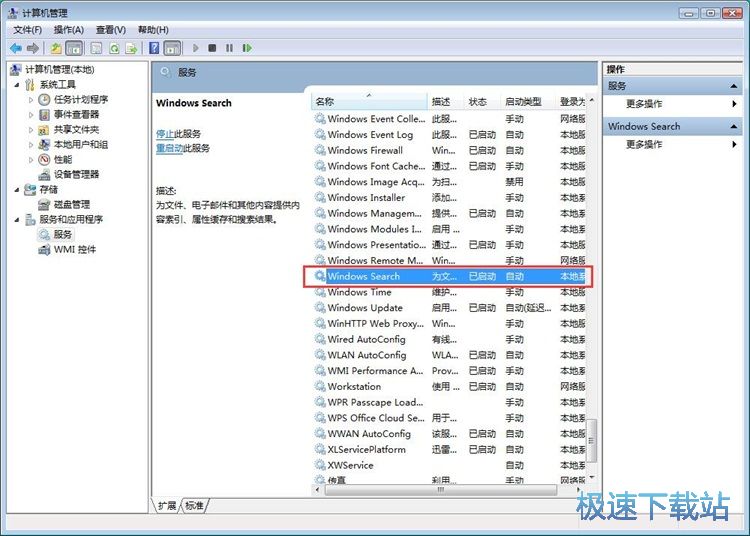The image size is (750, 536).
Task: Click the gear icon of Workstation service
Action: pos(320,386)
